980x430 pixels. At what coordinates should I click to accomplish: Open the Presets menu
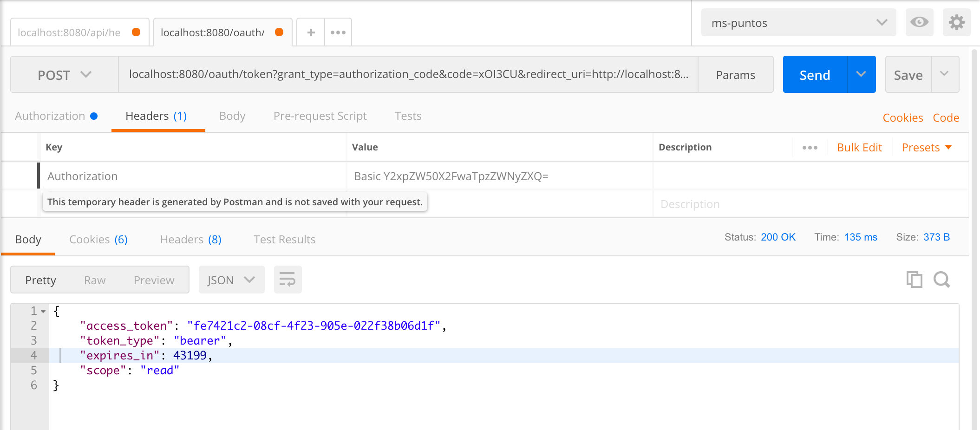point(926,147)
